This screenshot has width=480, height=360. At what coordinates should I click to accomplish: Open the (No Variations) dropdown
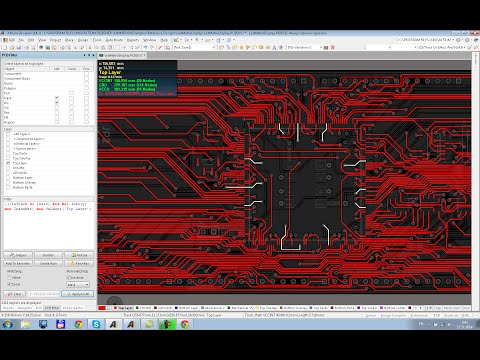[305, 48]
